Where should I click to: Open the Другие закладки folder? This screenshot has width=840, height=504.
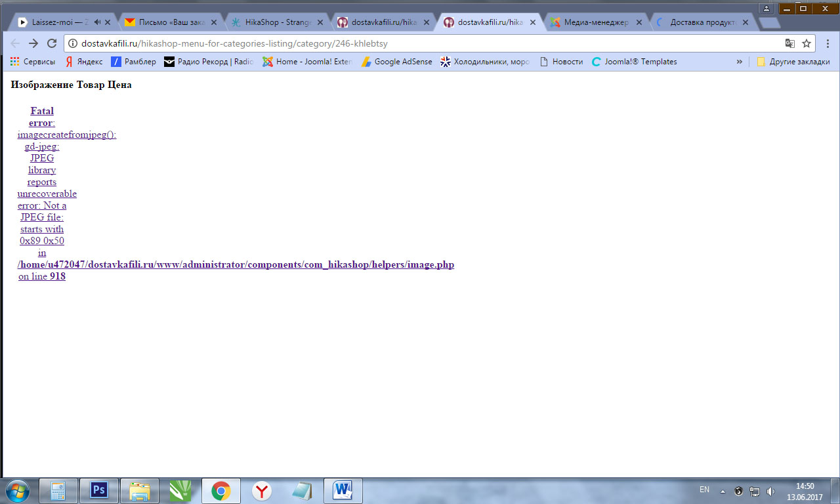pos(793,62)
